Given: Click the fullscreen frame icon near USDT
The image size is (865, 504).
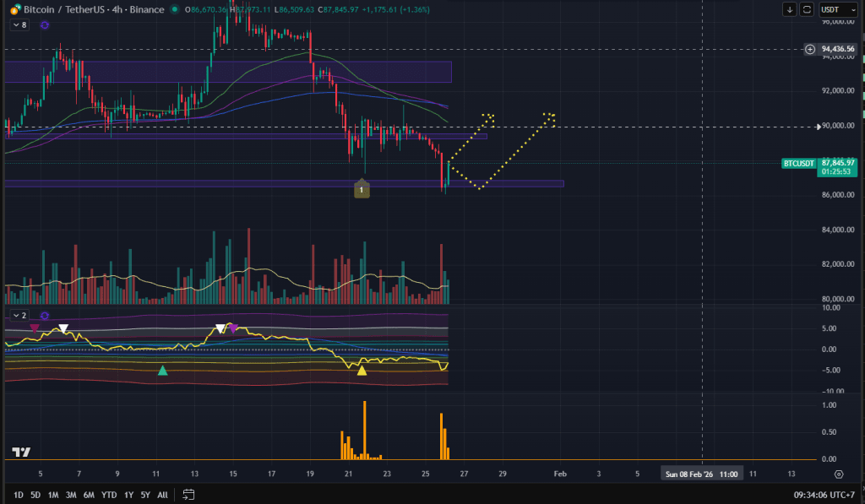Looking at the screenshot, I should (807, 9).
